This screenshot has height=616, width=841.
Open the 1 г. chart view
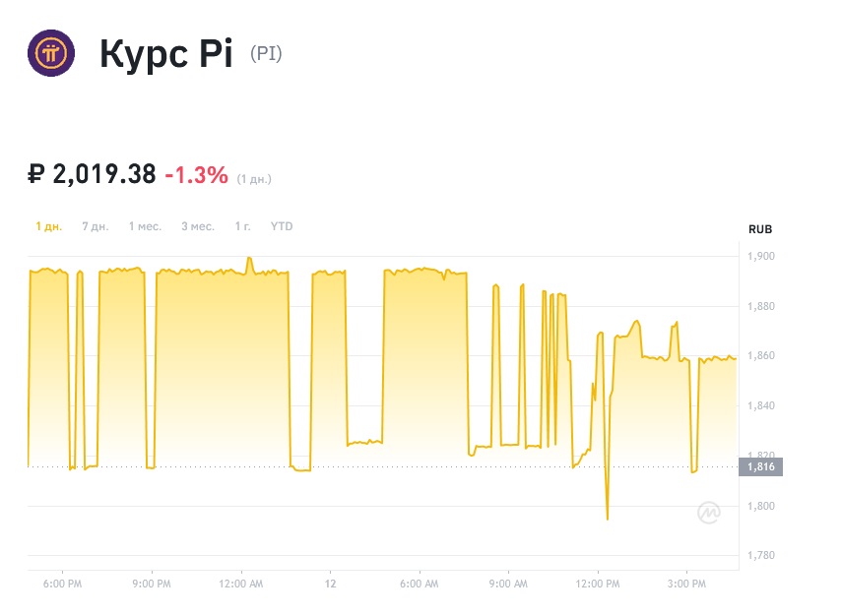(x=242, y=226)
